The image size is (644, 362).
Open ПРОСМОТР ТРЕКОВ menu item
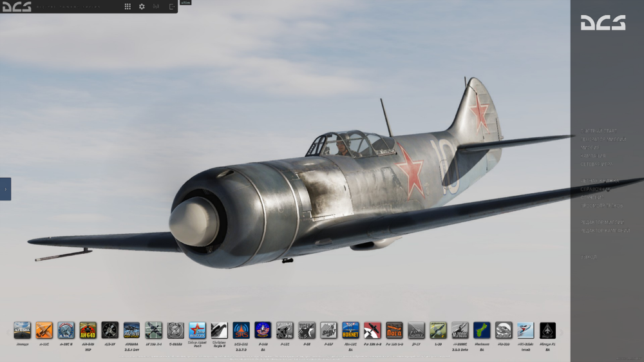(x=601, y=205)
